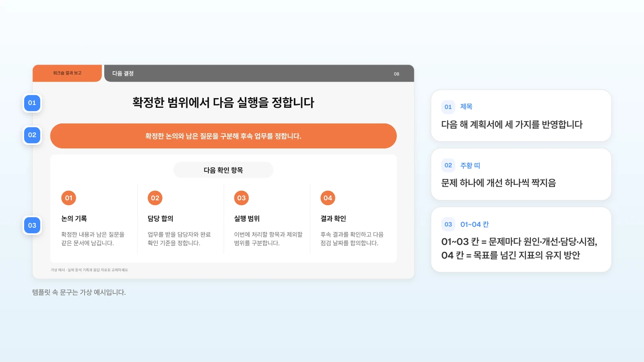
Task: Click the orange 01 circle above 논의 기록
Action: point(68,198)
